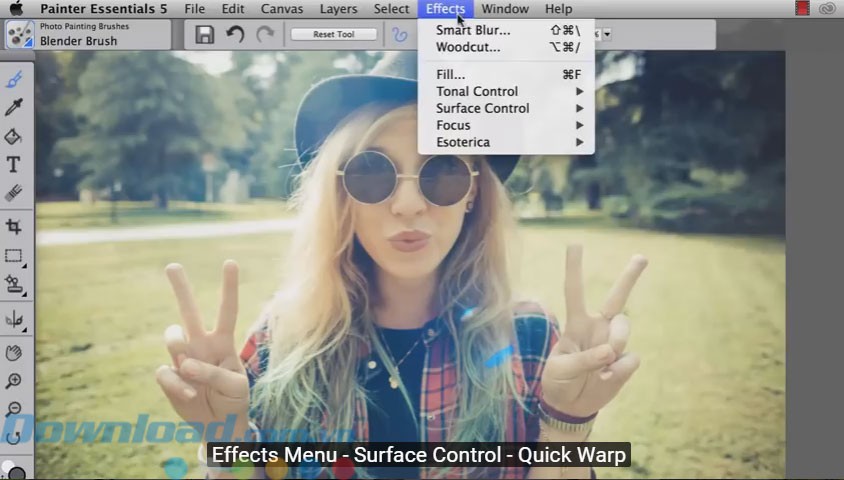Select the Dropper tool
Screen dimensions: 844x480
point(14,107)
